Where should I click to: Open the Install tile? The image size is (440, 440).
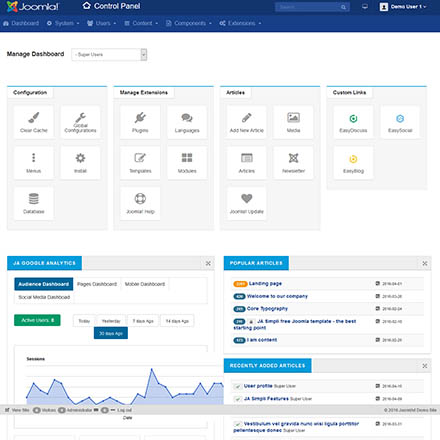click(x=80, y=163)
